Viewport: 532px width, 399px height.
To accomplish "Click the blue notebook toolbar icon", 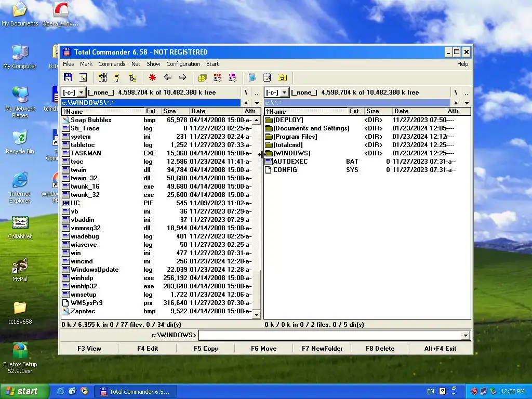I will (x=252, y=77).
